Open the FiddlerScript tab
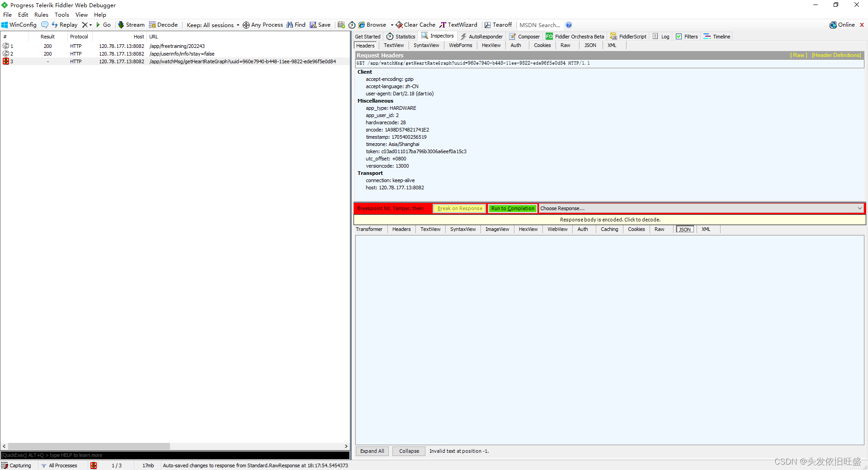 [628, 36]
